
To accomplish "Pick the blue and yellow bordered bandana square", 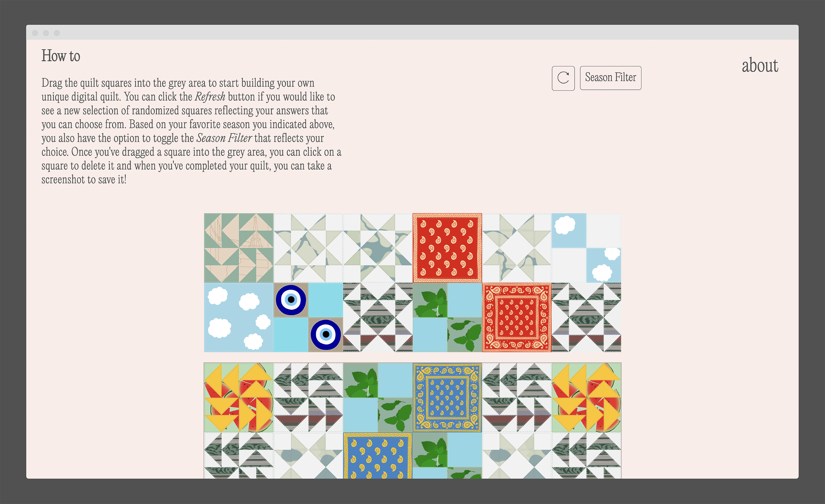I will click(x=447, y=397).
